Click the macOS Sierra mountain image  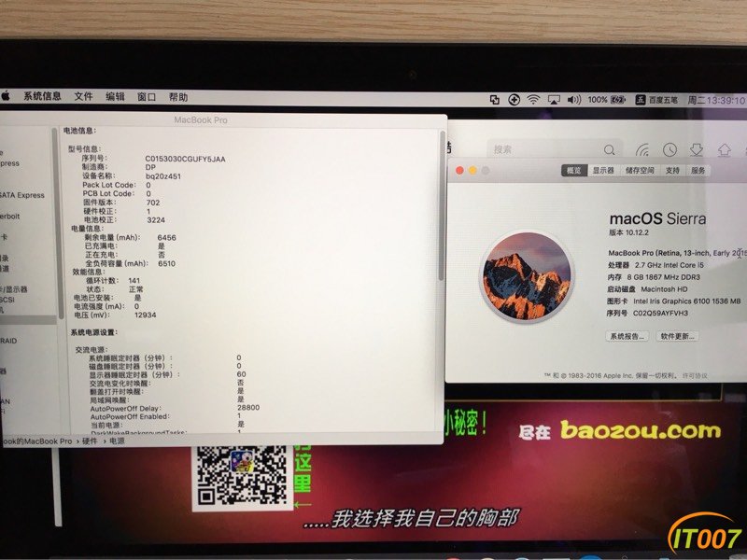(527, 277)
